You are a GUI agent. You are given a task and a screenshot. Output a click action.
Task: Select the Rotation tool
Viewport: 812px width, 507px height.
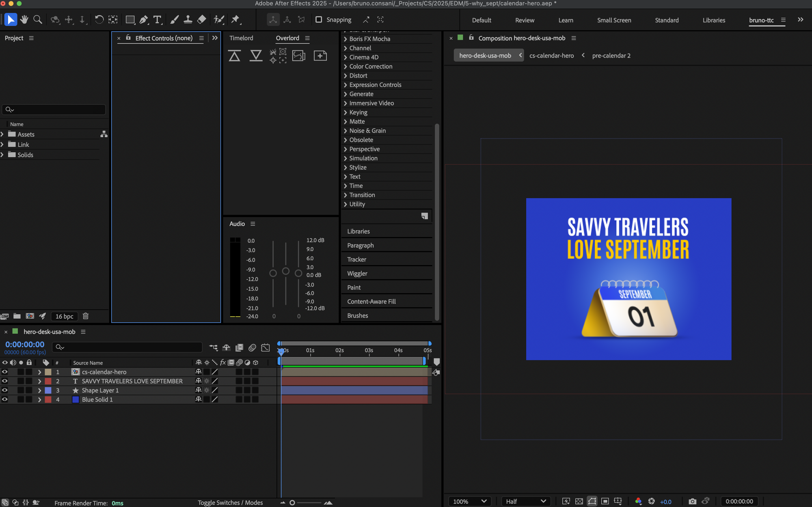point(99,19)
